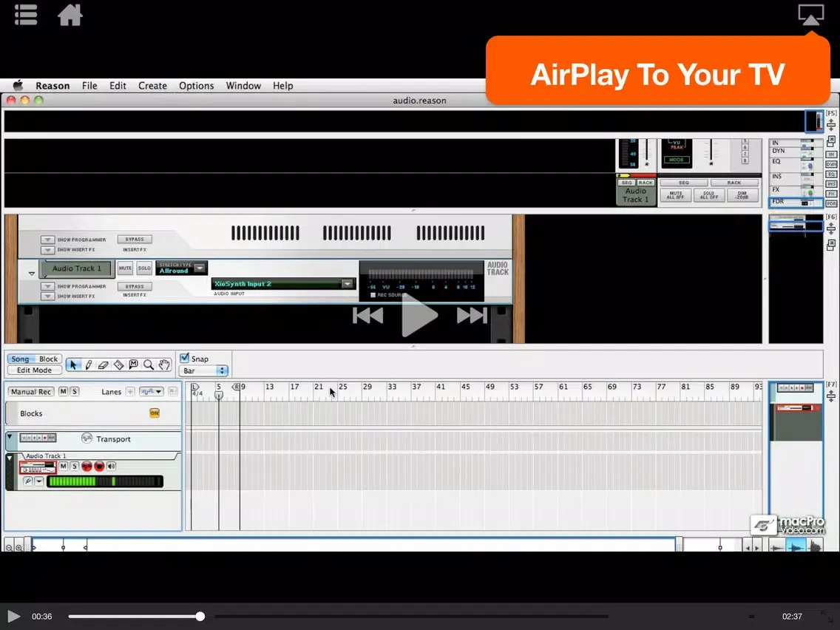Click the AirPlay screen icon
Image resolution: width=840 pixels, height=630 pixels.
[x=811, y=14]
